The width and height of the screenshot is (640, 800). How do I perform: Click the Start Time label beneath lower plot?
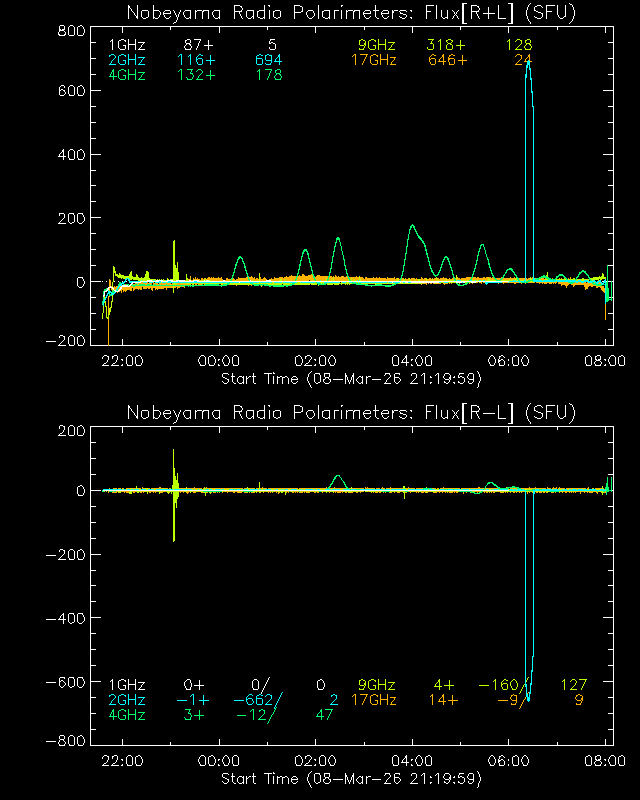pos(350,778)
